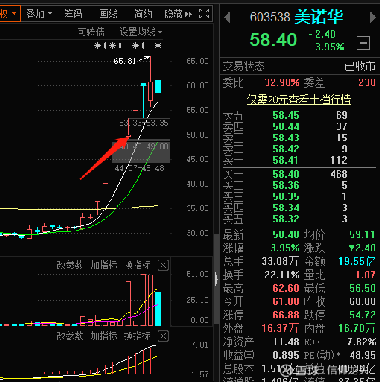
Task: Open the 复权 dropdown
Action: coord(9,14)
